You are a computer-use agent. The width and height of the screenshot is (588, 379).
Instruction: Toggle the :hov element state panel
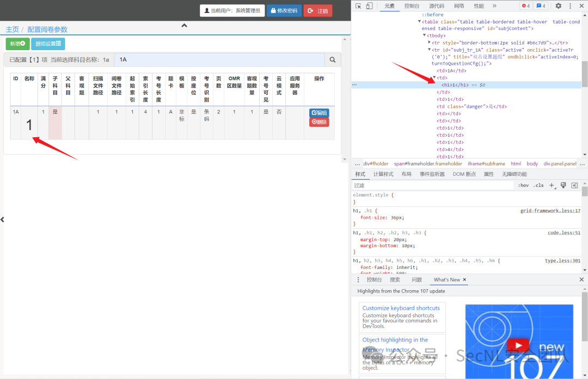(523, 186)
